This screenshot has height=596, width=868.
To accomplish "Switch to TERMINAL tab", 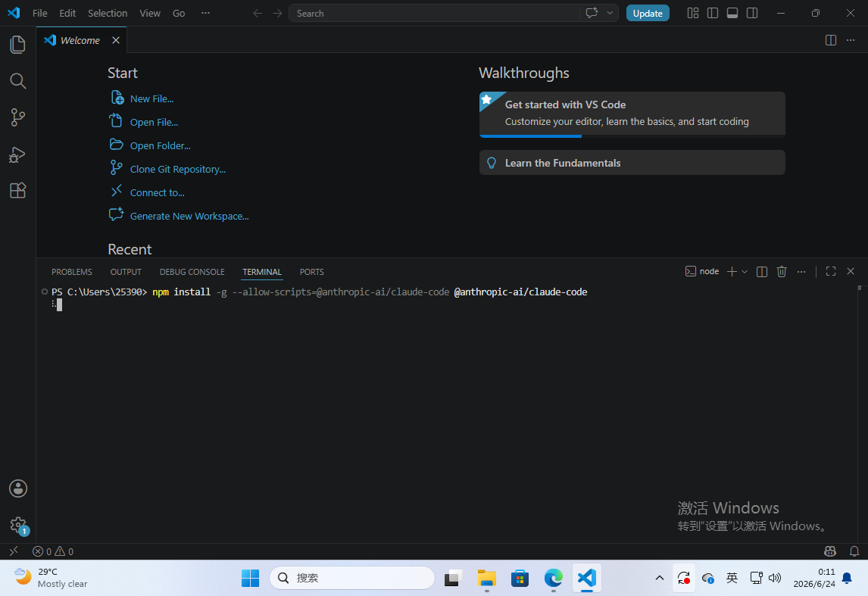I will pyautogui.click(x=262, y=272).
